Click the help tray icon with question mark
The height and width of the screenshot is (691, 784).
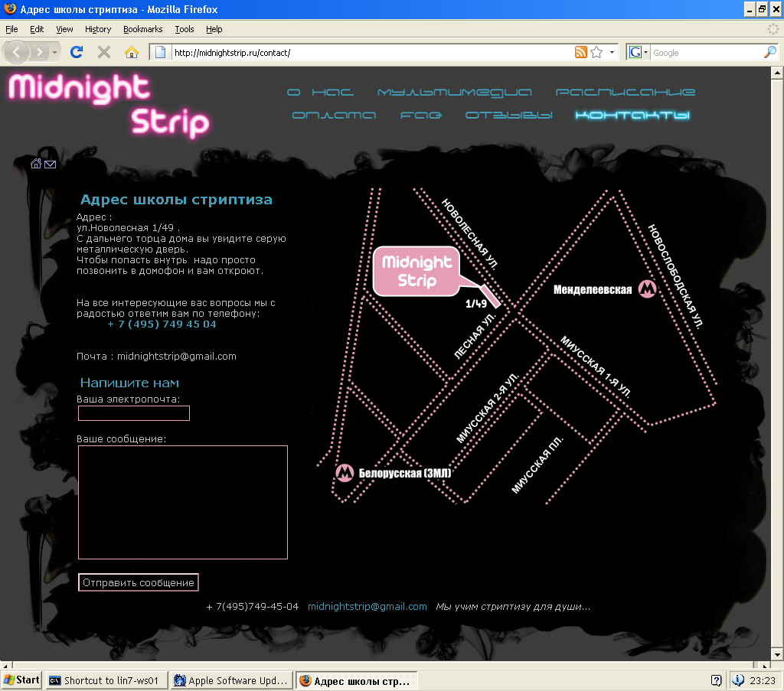coord(716,680)
